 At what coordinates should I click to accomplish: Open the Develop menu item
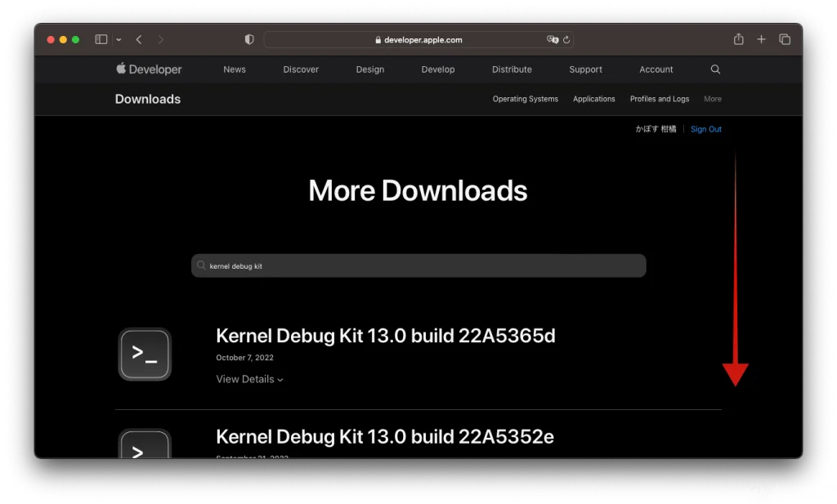[x=438, y=69]
